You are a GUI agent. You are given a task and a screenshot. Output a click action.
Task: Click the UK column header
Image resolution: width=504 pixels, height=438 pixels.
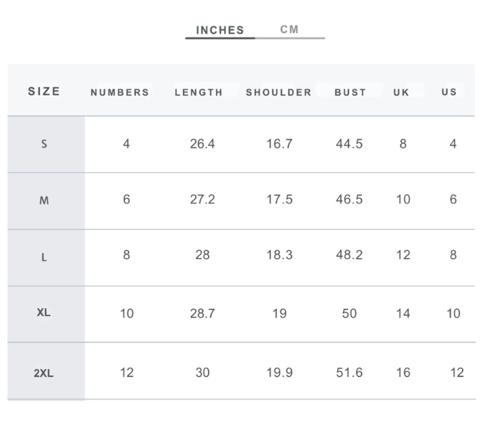point(401,92)
